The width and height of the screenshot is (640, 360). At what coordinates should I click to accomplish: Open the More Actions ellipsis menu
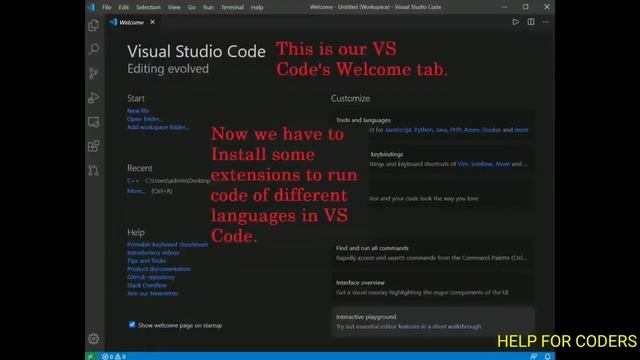click(x=546, y=22)
